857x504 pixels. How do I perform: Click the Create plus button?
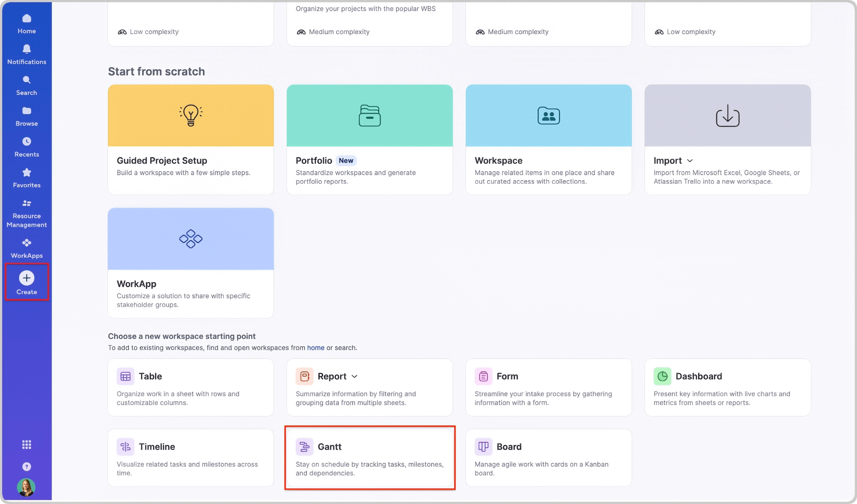click(27, 282)
